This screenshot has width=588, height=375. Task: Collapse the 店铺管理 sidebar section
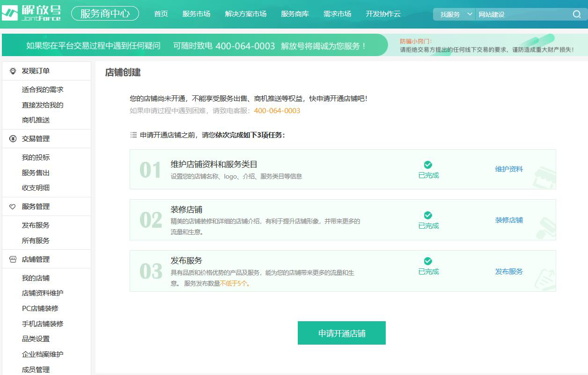[36, 260]
